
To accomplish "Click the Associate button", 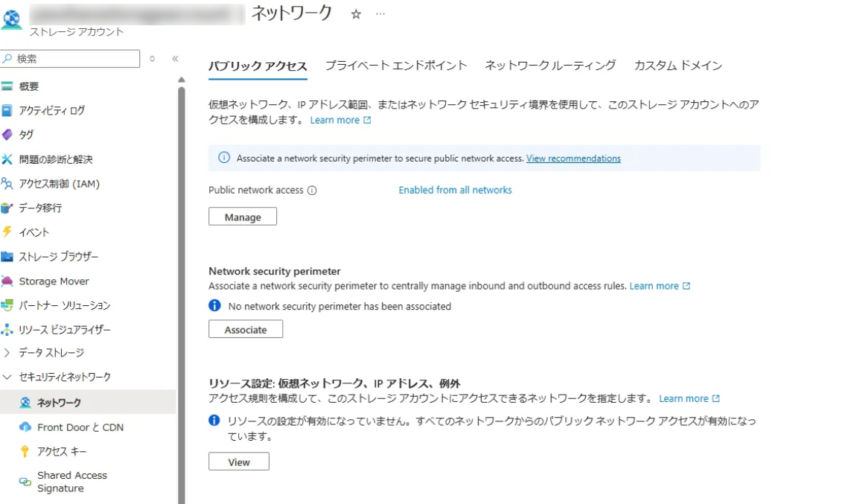I will point(246,329).
